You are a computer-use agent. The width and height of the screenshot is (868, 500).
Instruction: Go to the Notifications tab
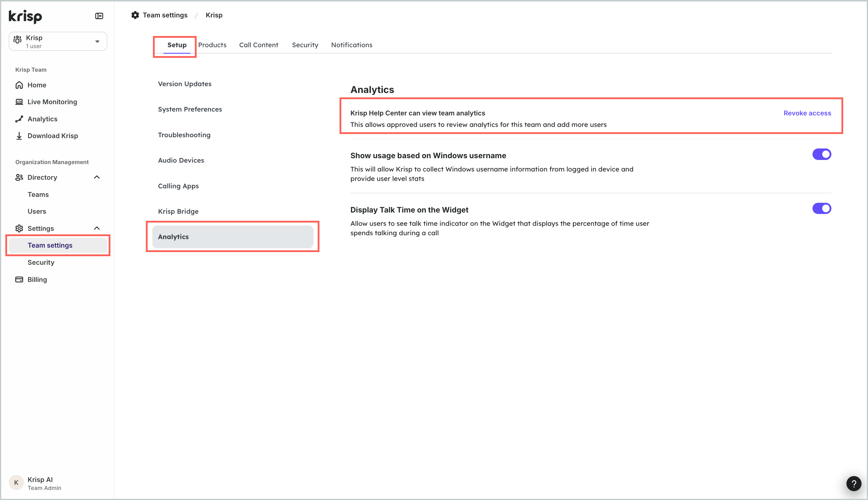click(352, 45)
